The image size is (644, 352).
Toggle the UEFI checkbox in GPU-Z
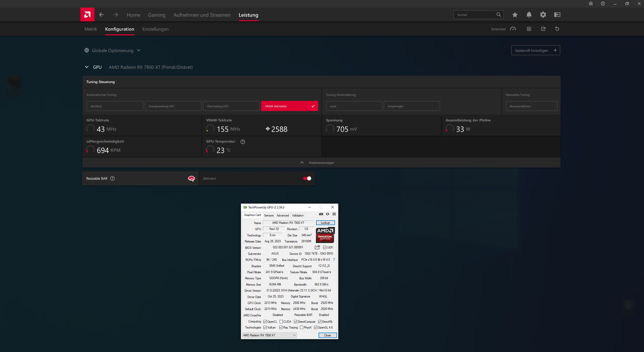pos(325,247)
